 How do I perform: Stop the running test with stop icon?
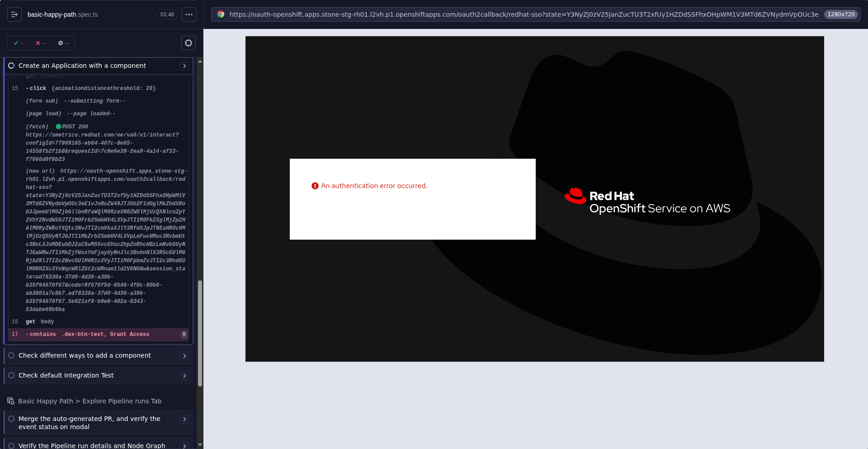coord(189,43)
